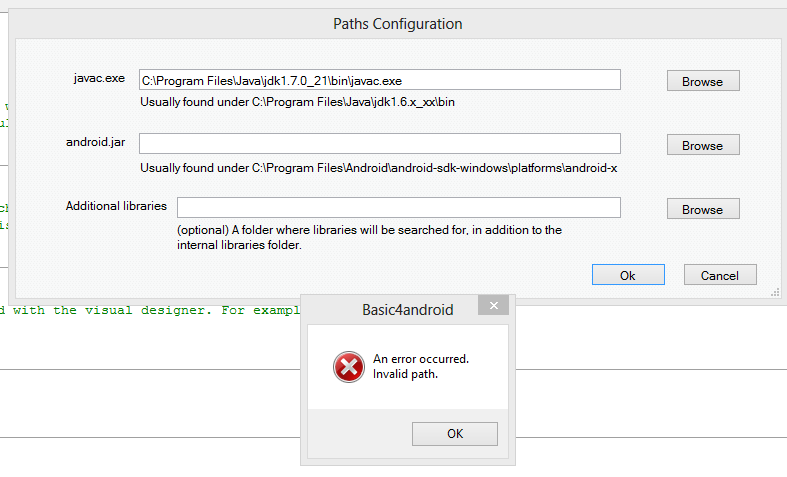Click the Additional libraries label

pos(116,206)
